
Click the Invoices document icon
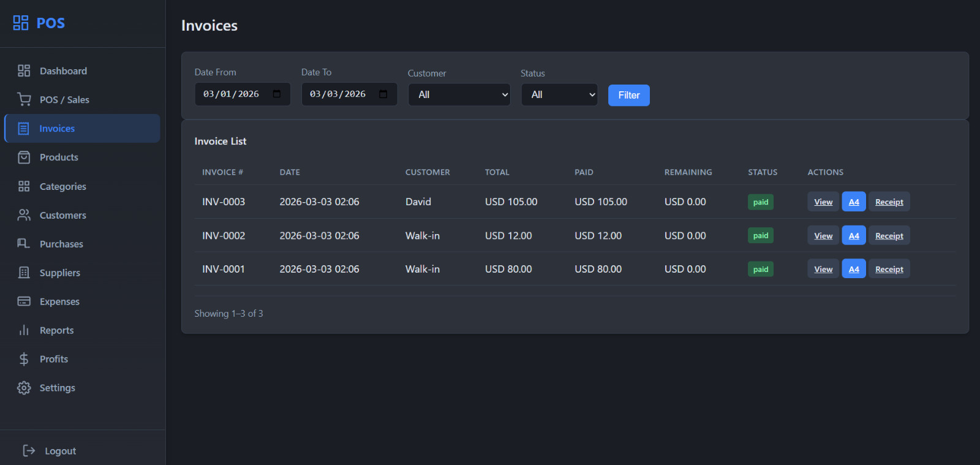tap(23, 129)
